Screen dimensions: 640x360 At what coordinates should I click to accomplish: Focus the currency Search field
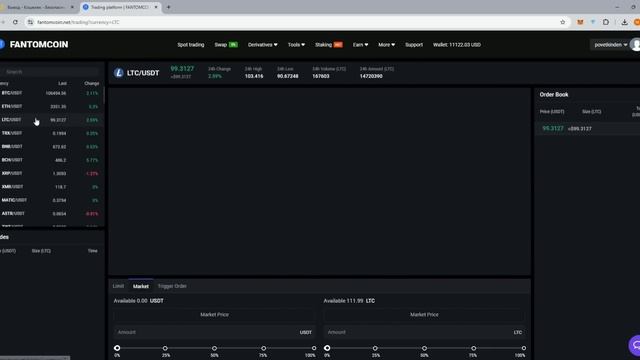pyautogui.click(x=50, y=71)
